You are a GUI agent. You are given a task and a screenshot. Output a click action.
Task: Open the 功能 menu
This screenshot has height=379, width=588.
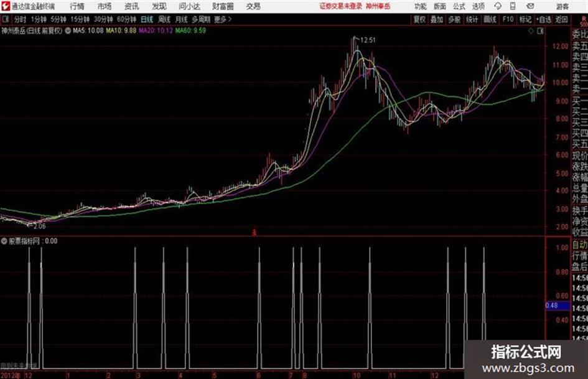421,6
